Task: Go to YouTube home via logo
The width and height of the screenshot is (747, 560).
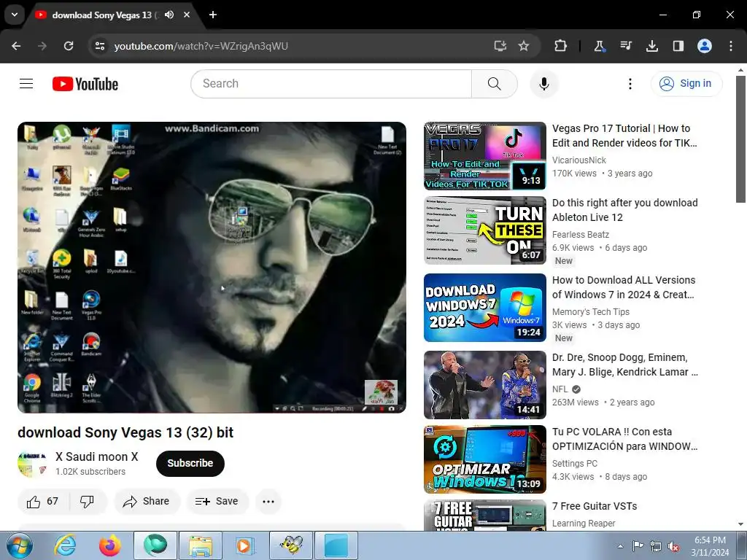Action: 85,84
